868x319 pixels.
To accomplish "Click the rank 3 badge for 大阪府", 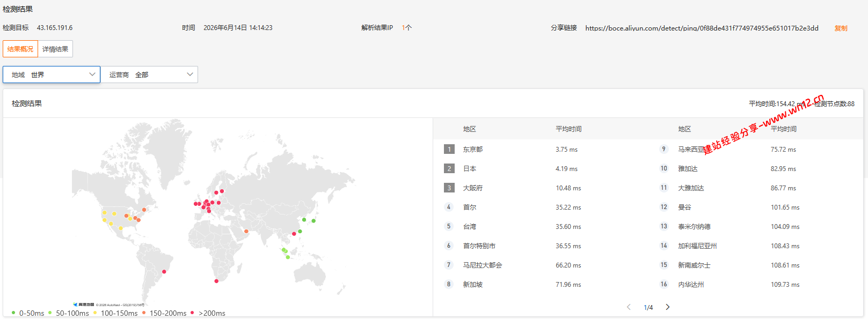I will [449, 188].
